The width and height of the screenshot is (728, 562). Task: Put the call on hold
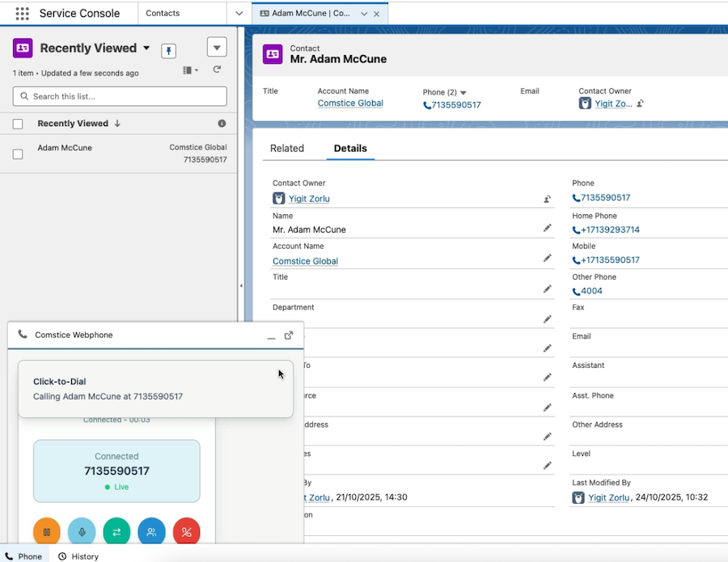click(47, 531)
